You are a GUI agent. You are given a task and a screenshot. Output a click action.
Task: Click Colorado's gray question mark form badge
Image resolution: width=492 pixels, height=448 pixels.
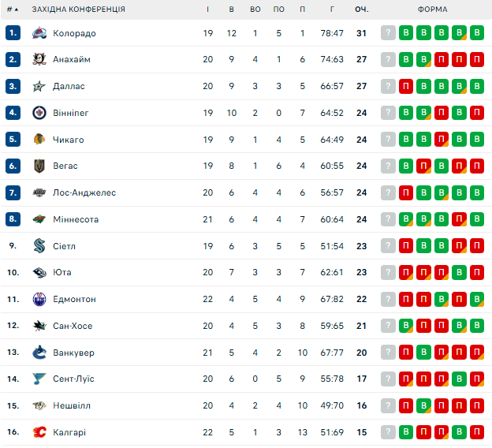click(388, 33)
